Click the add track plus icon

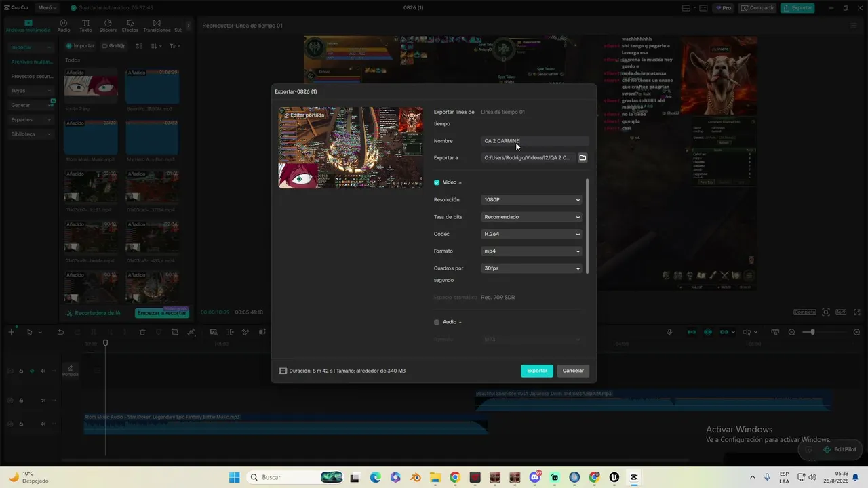tap(12, 332)
